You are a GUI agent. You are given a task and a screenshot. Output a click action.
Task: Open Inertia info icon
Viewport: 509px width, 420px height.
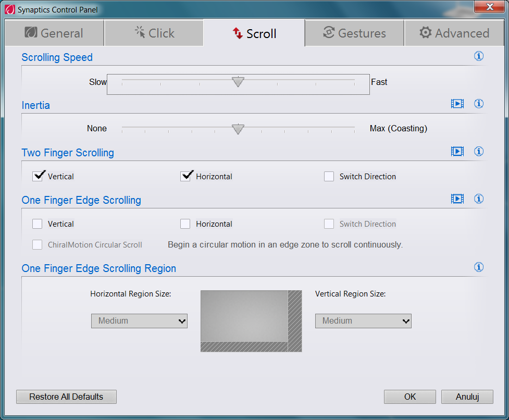[x=478, y=104]
